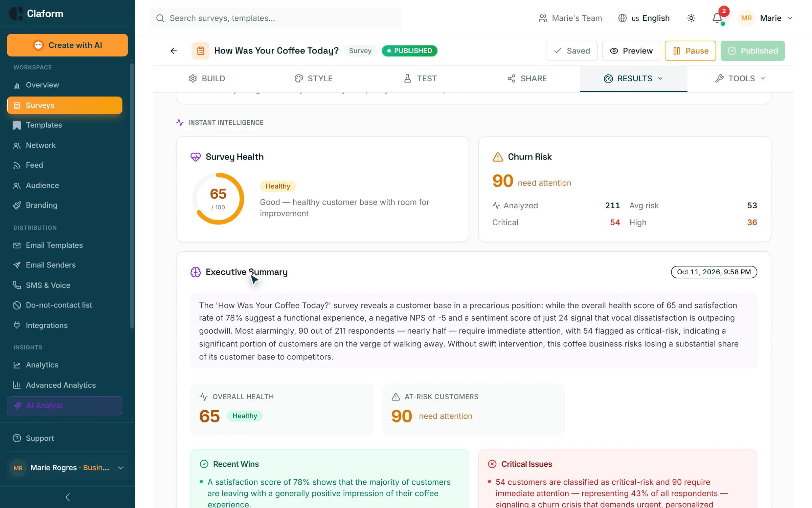The height and width of the screenshot is (508, 812).
Task: Click the Survey Health score ring
Action: click(218, 199)
